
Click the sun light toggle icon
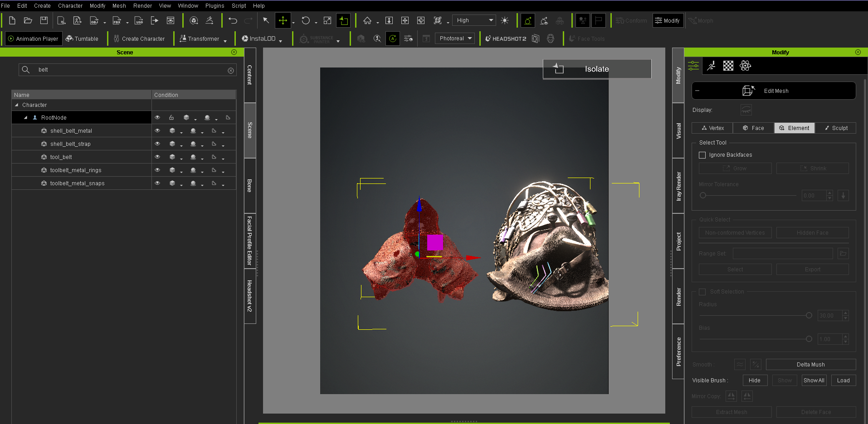(505, 20)
